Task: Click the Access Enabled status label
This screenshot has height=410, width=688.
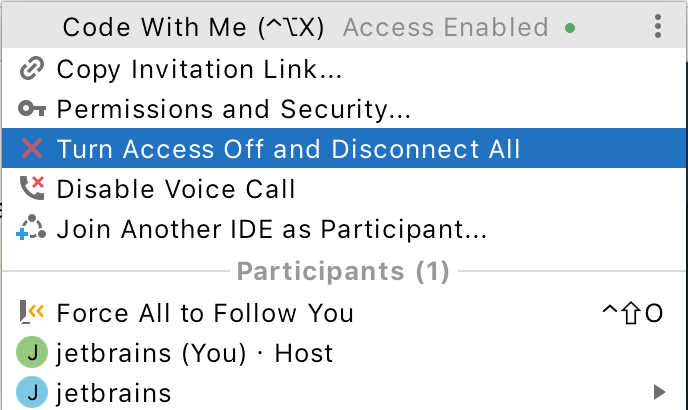Action: pyautogui.click(x=445, y=27)
